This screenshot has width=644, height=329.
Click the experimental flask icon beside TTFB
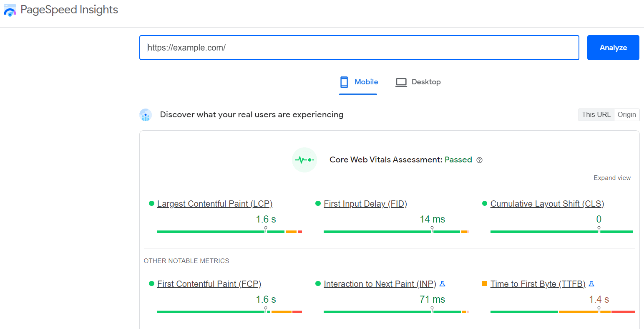point(591,283)
